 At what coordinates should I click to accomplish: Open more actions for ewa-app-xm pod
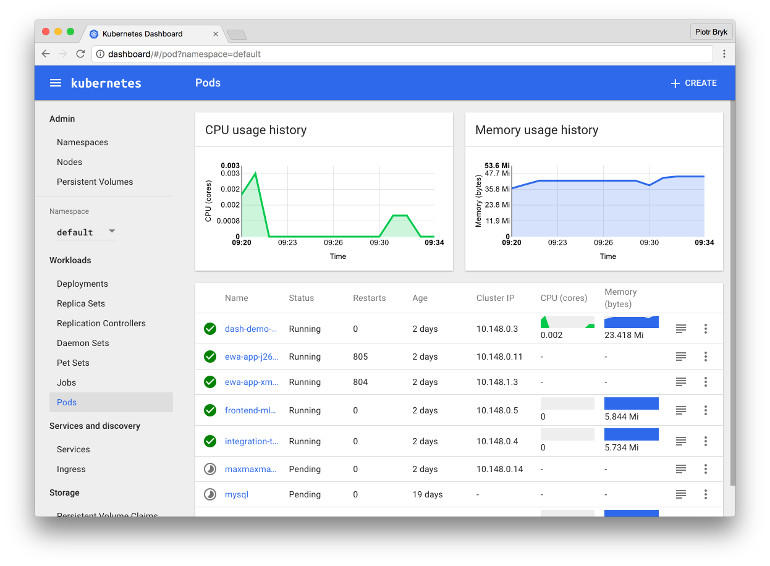(x=706, y=381)
